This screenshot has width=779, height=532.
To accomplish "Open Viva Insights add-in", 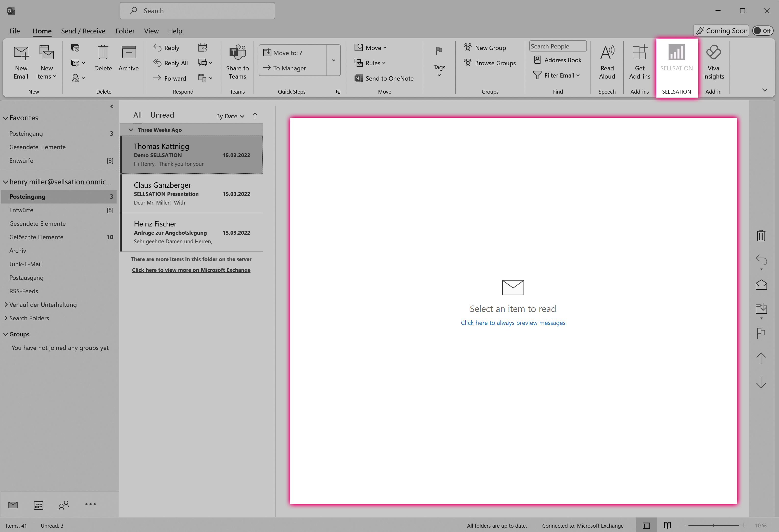I will [x=713, y=63].
